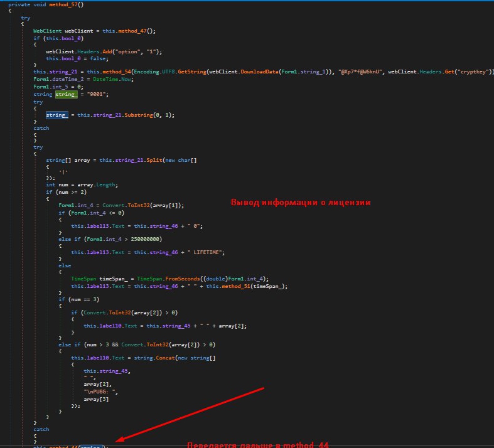Click the green highlighted string_ variable declaration
494x448 pixels.
(x=64, y=93)
